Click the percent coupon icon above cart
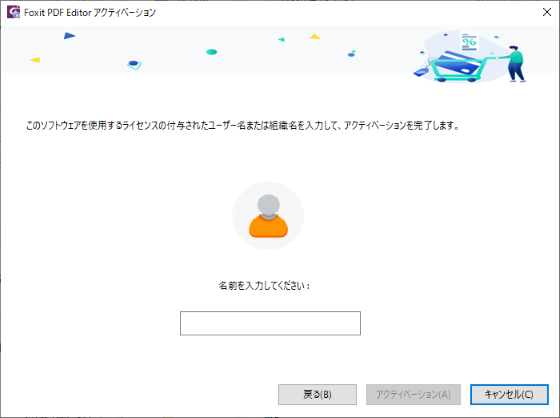Viewport: 560px width, 418px height. click(469, 42)
